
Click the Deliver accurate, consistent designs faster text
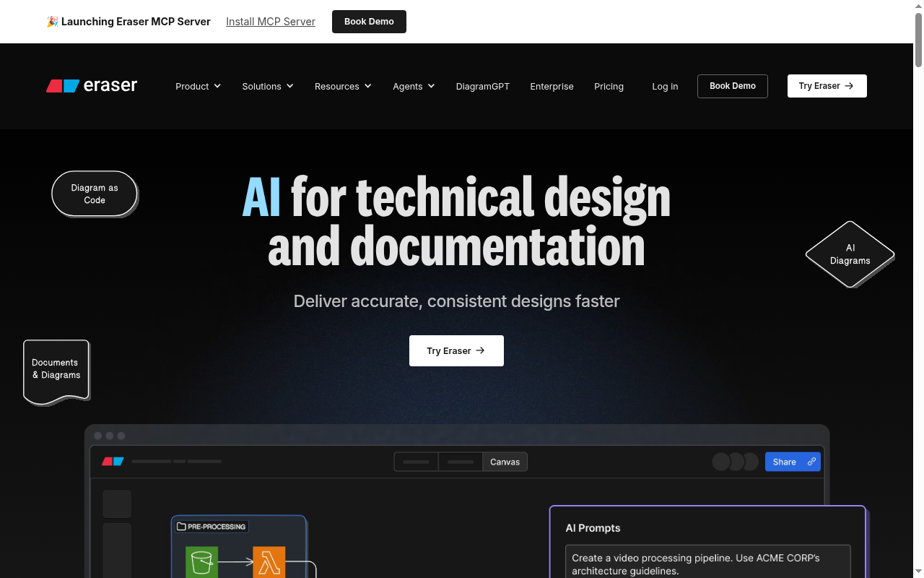coord(456,301)
